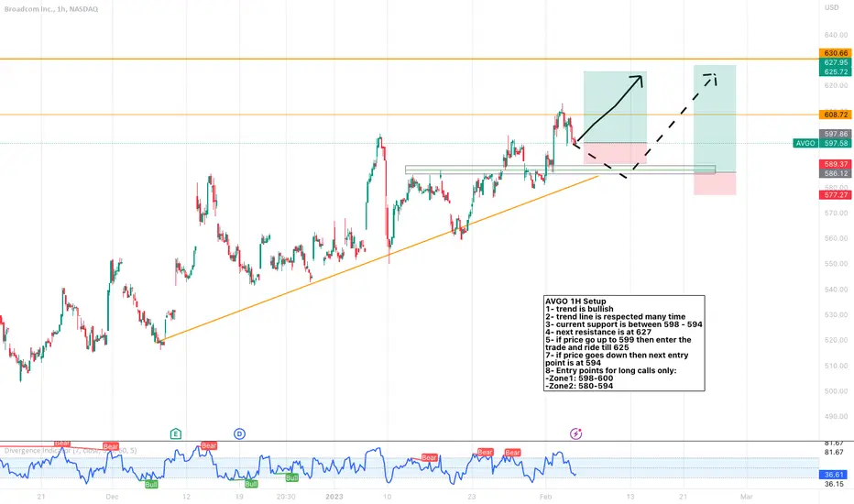Image resolution: width=854 pixels, height=504 pixels.
Task: Click note line 'trend line is respected many time'
Action: (x=616, y=316)
